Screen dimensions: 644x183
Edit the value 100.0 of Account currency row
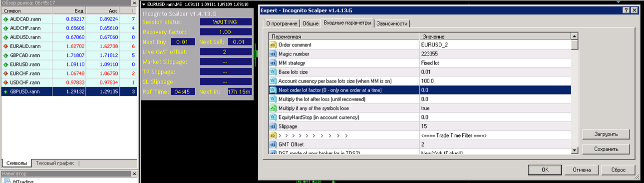tap(495, 81)
